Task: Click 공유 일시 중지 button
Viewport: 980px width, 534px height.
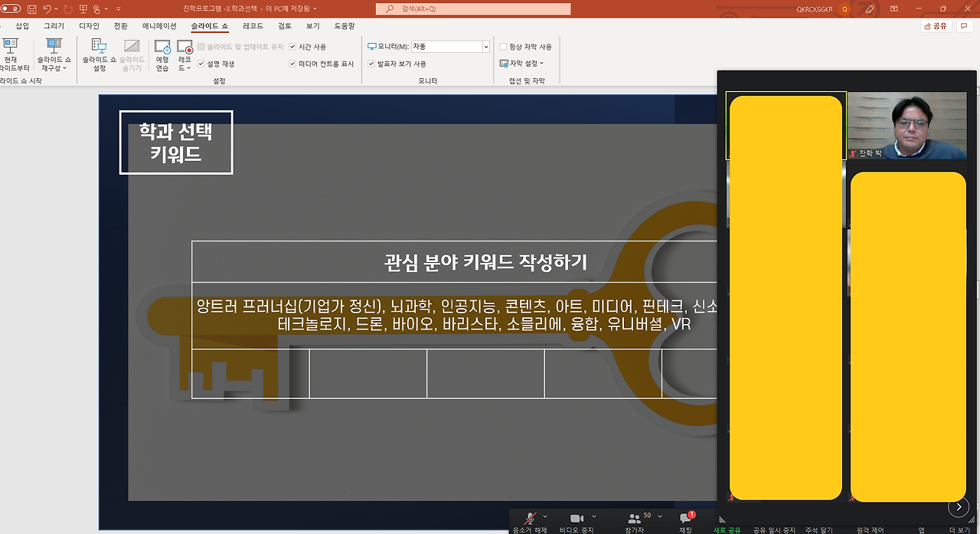Action: click(x=774, y=529)
